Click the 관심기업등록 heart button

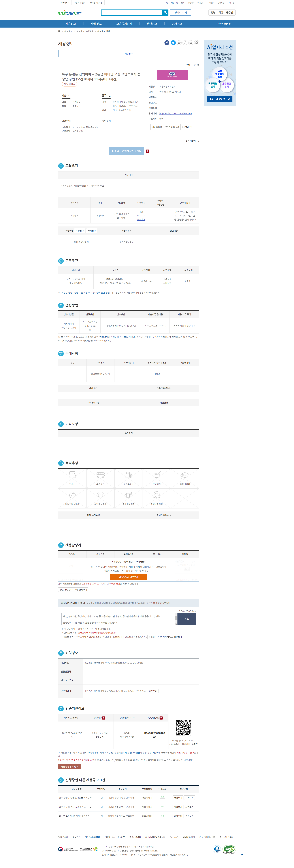coord(172,127)
